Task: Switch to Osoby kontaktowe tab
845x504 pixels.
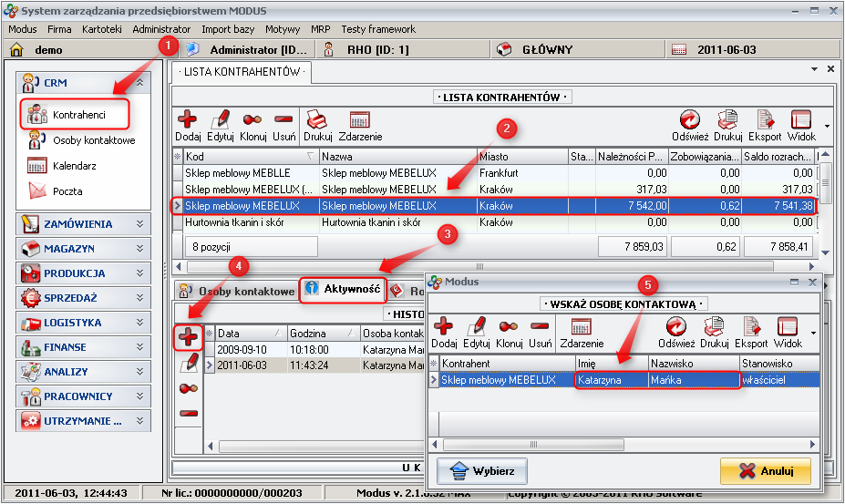Action: click(236, 291)
